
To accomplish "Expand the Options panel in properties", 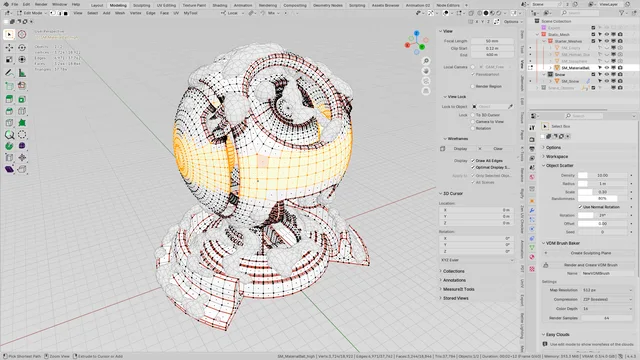I will pyautogui.click(x=553, y=147).
